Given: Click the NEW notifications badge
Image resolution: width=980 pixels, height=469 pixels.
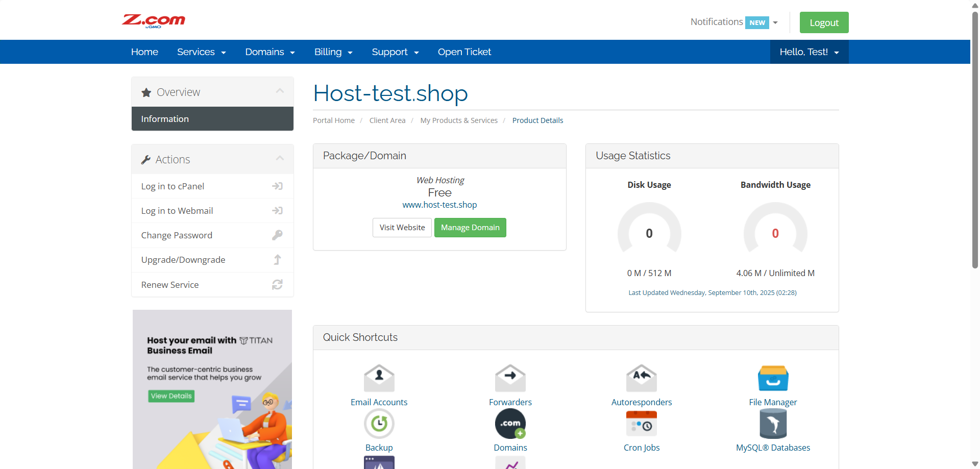Looking at the screenshot, I should tap(757, 22).
